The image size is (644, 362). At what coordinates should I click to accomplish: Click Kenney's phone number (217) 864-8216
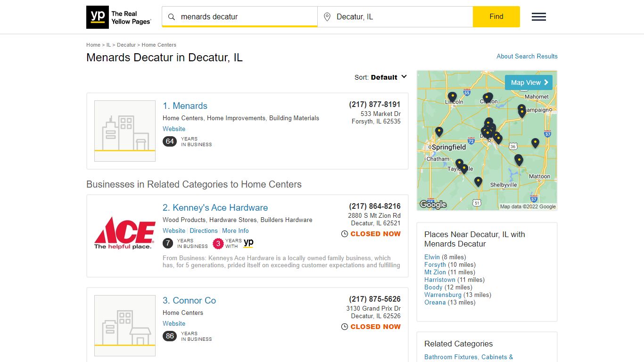375,206
